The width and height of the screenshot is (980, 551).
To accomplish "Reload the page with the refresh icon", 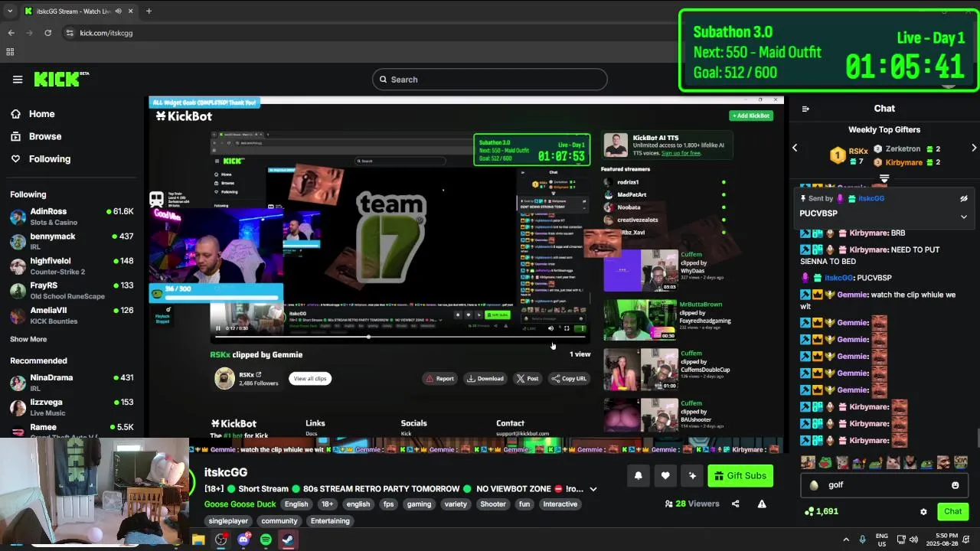I will 47,33.
